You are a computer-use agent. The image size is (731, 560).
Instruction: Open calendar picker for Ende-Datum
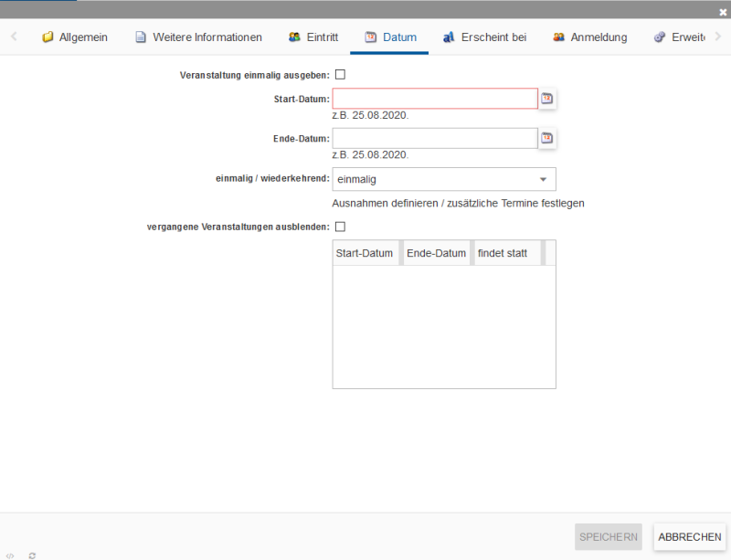pyautogui.click(x=547, y=138)
